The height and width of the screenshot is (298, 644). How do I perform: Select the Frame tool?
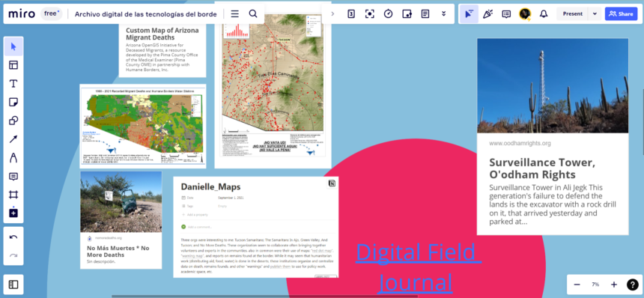(13, 195)
